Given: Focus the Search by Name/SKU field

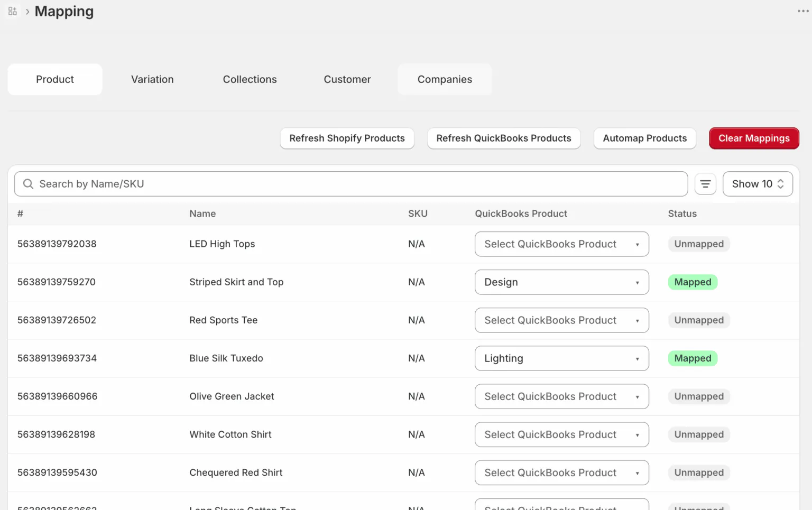Looking at the screenshot, I should pos(351,184).
